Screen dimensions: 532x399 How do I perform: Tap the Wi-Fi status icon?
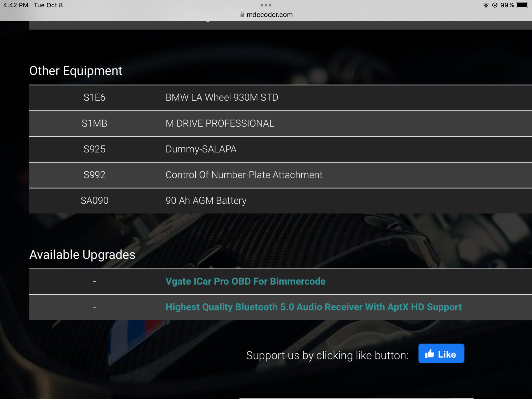click(x=486, y=5)
